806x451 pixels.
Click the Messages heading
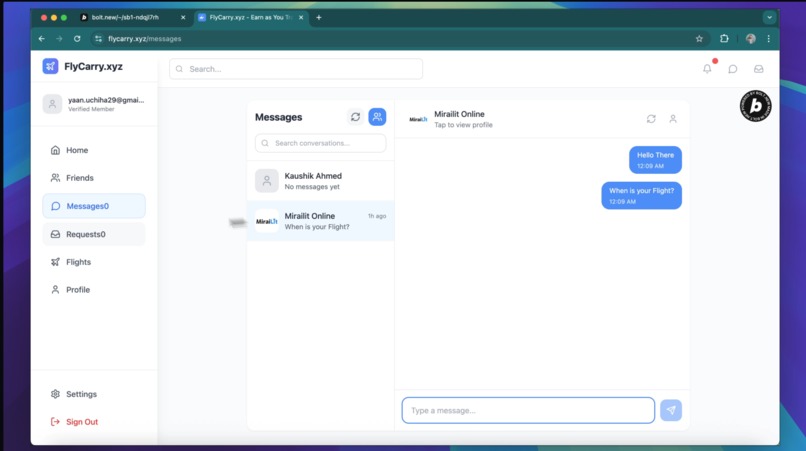279,117
